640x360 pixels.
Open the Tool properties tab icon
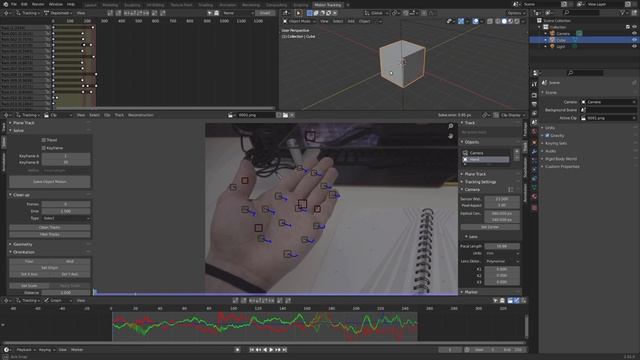point(534,84)
